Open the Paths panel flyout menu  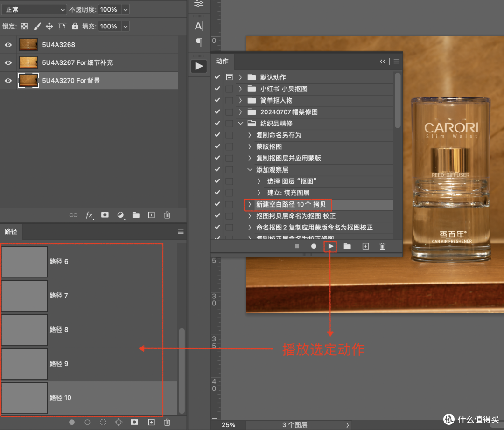[181, 232]
